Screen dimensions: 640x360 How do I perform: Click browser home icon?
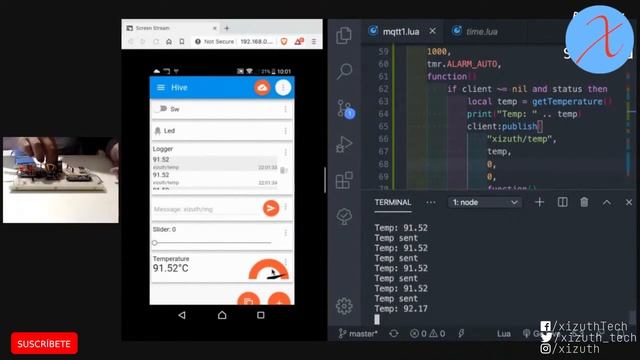pyautogui.click(x=169, y=42)
